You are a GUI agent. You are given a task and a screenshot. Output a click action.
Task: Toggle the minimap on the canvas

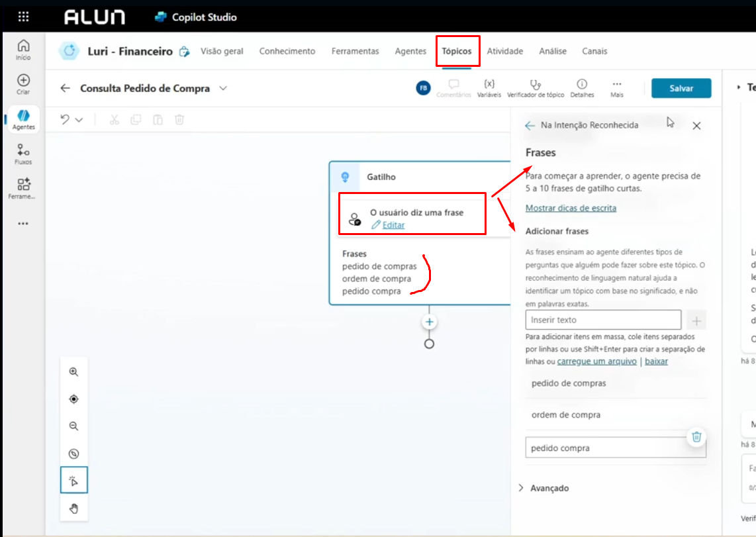(73, 453)
